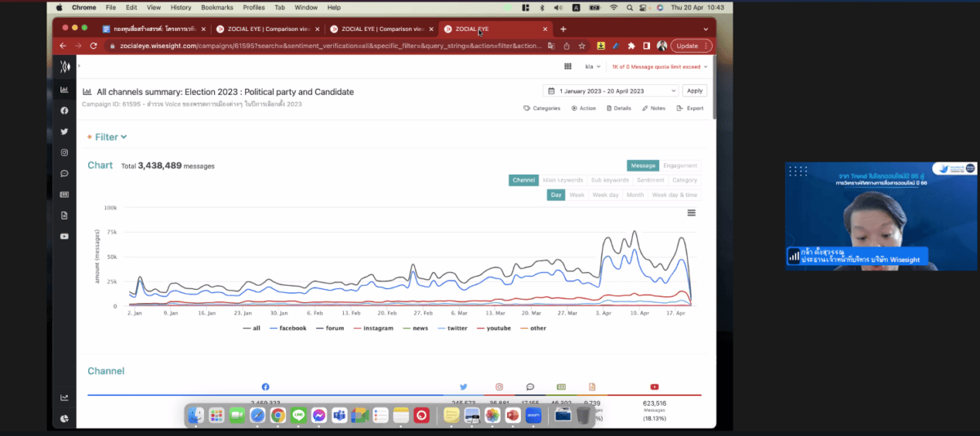Open the date range dropdown
980x436 pixels.
click(611, 91)
